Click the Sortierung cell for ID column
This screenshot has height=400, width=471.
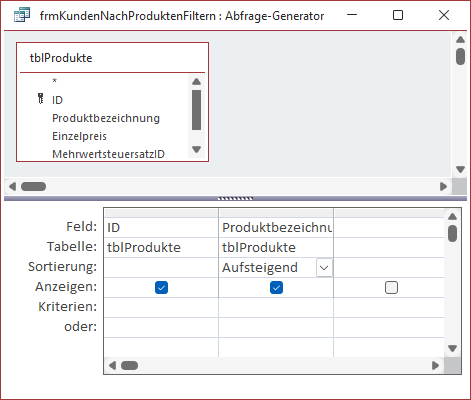click(161, 267)
